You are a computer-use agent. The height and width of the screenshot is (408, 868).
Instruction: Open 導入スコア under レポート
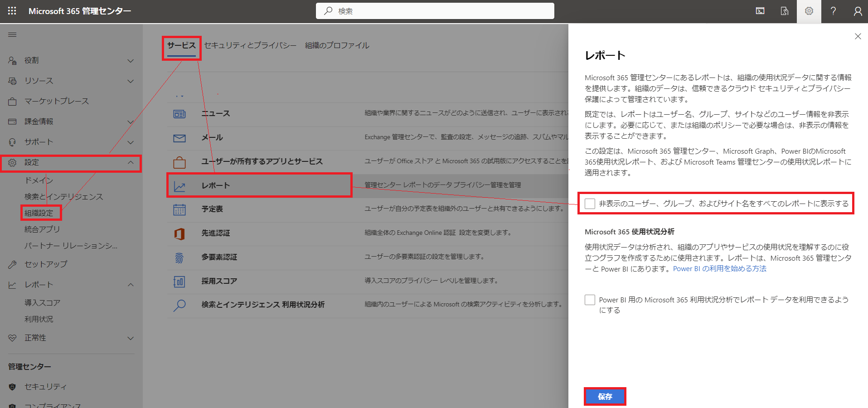43,303
